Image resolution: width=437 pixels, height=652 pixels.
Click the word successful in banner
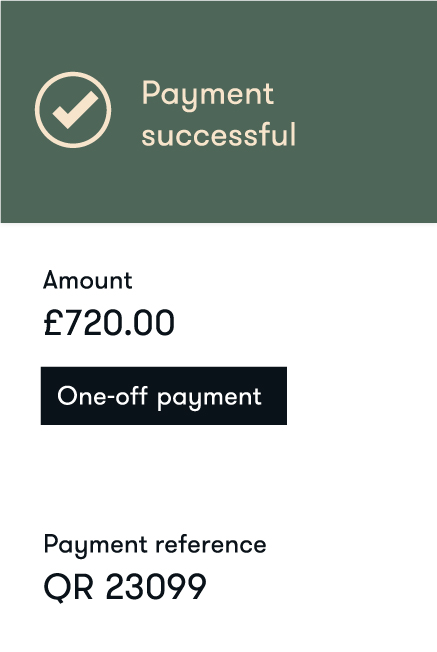pyautogui.click(x=219, y=135)
